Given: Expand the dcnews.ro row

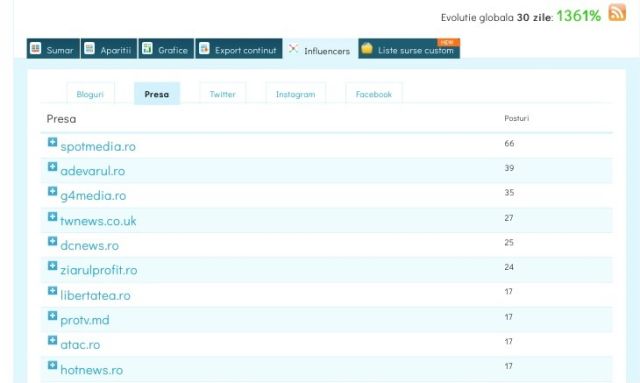Looking at the screenshot, I should coord(52,240).
